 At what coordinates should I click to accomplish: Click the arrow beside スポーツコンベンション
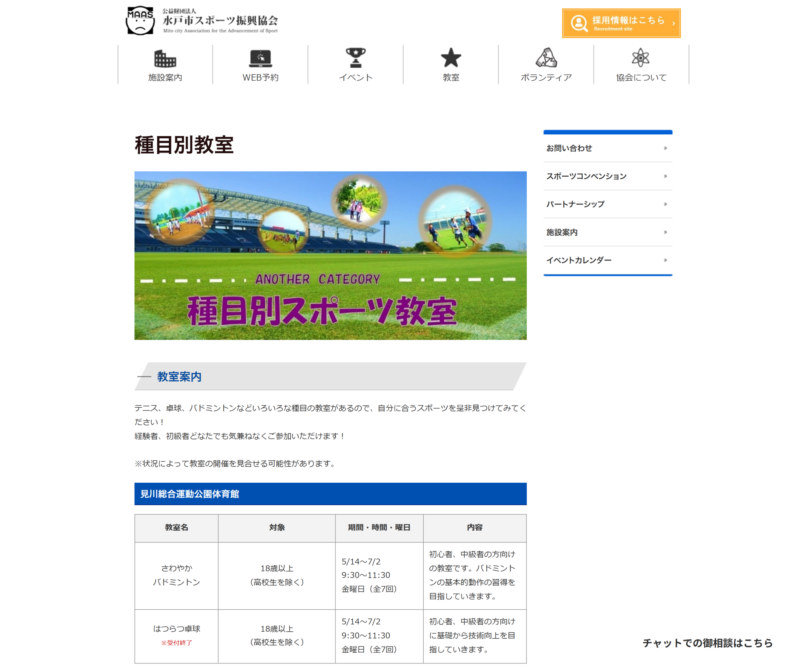pyautogui.click(x=665, y=176)
